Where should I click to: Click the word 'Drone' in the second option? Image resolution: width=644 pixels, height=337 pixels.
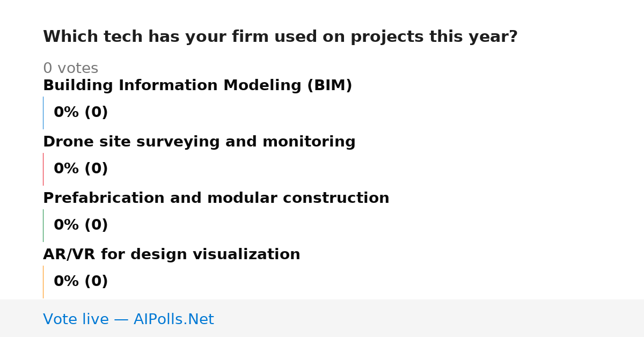click(64, 142)
